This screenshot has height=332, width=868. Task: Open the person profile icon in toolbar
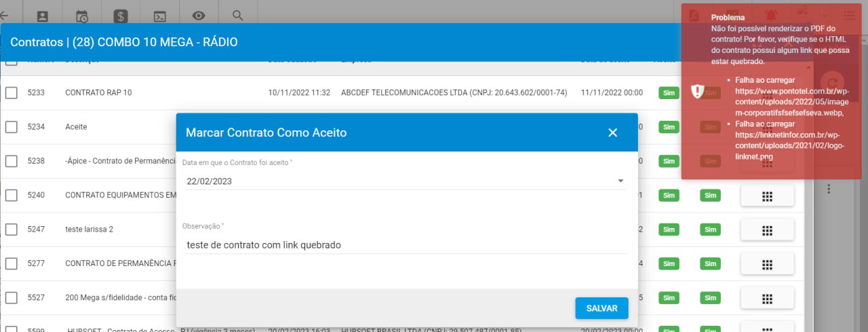pos(43,16)
